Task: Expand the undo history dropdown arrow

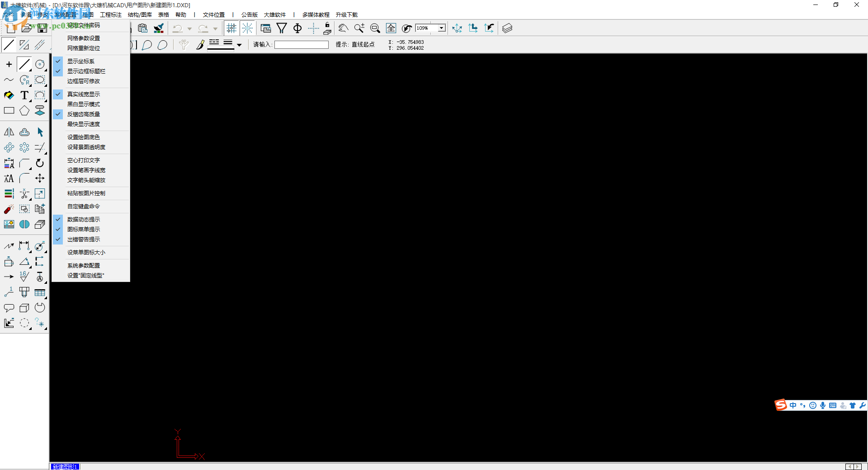Action: pos(189,29)
